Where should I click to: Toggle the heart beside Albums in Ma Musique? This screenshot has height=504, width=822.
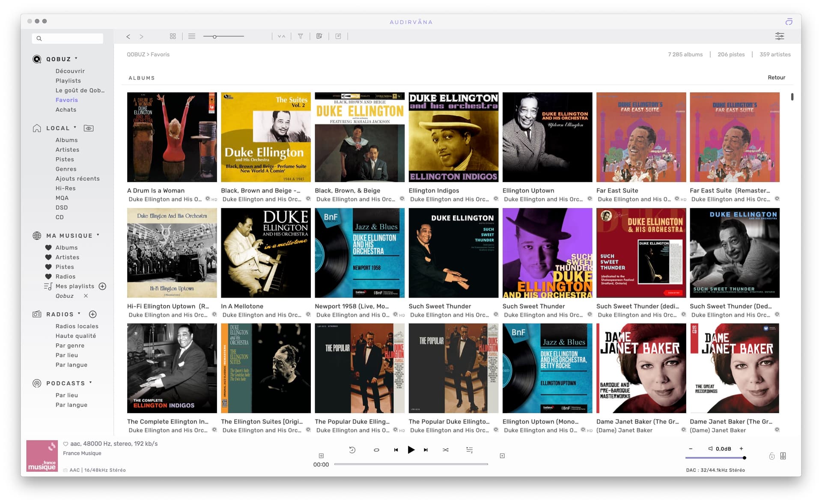coord(48,248)
